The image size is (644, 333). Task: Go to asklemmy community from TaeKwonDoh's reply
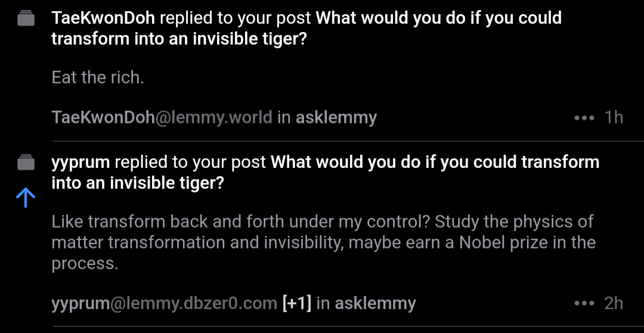(336, 118)
